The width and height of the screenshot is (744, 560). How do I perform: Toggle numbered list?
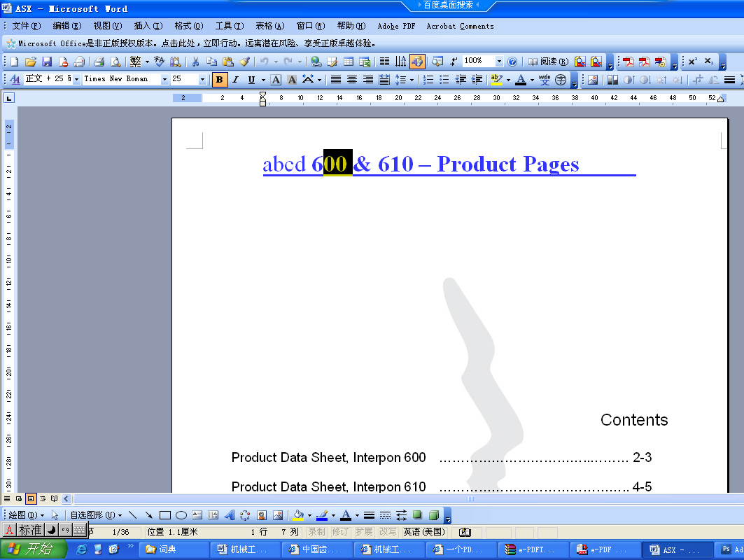click(x=428, y=80)
